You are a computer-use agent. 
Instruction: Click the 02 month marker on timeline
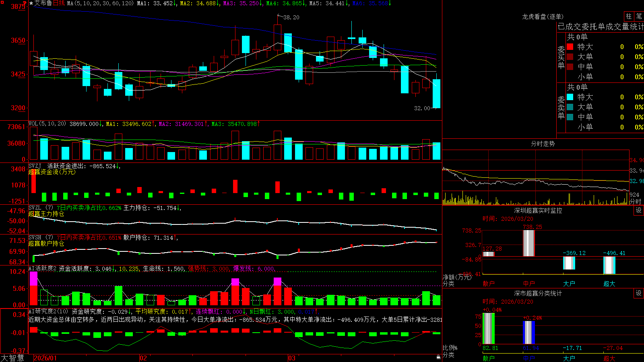pyautogui.click(x=143, y=358)
